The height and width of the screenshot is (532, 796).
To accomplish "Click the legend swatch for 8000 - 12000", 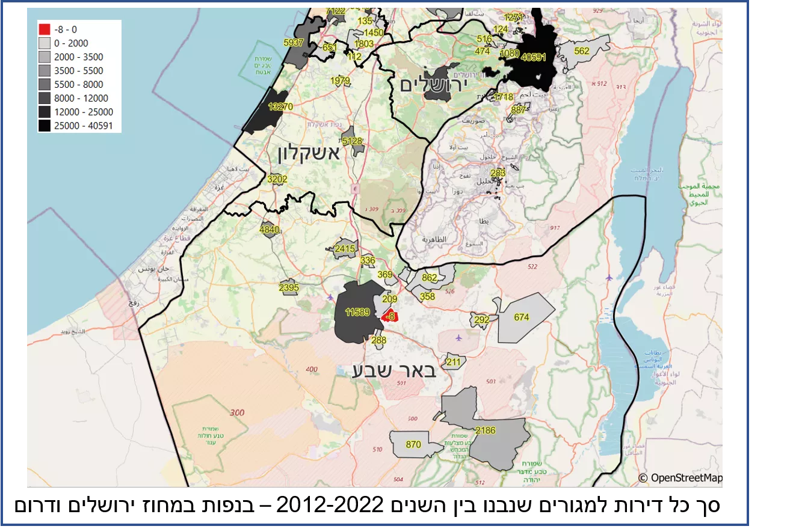I will [x=45, y=98].
